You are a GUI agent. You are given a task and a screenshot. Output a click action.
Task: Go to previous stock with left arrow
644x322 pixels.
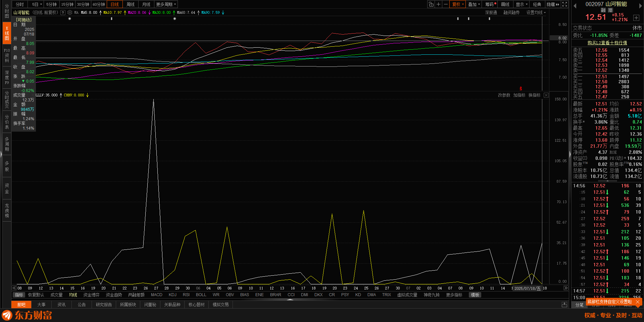(x=575, y=5)
